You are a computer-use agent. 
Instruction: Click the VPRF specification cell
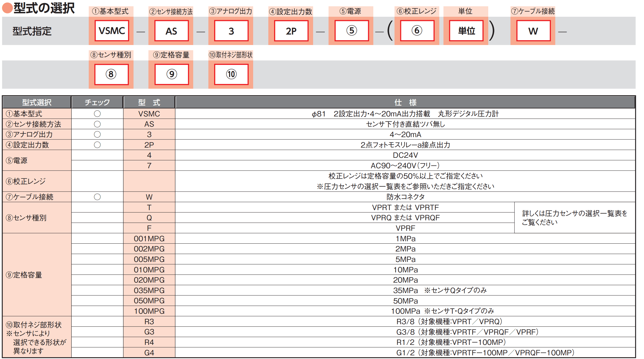345,228
